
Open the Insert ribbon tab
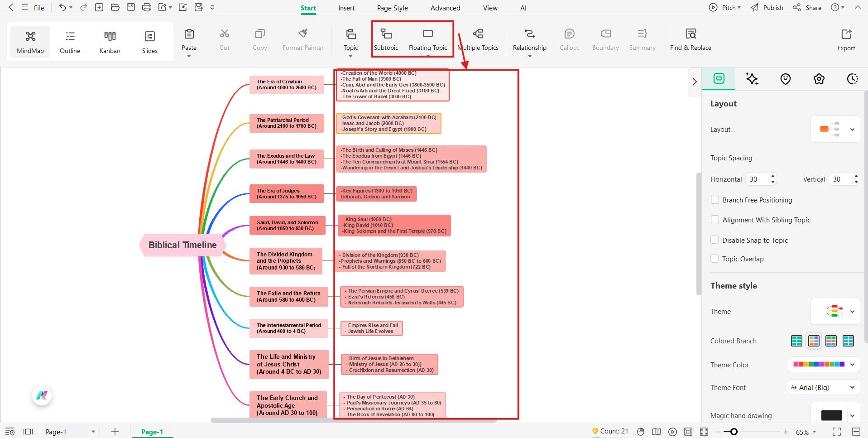[346, 8]
